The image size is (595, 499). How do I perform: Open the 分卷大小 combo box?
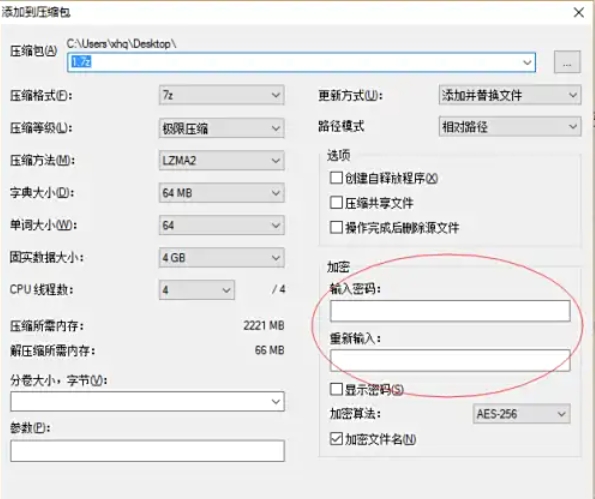pos(147,401)
